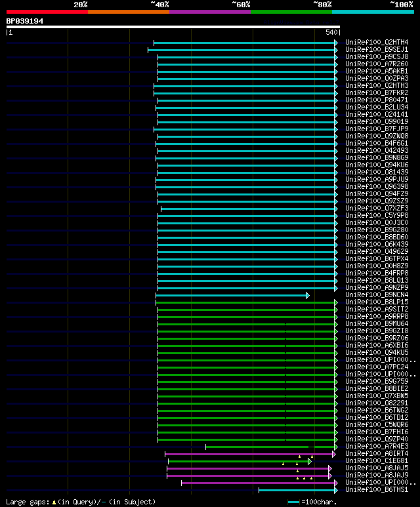Viewport: 420px width, 507px height.
Task: Click the red 20% identity legend bar
Action: click(47, 12)
